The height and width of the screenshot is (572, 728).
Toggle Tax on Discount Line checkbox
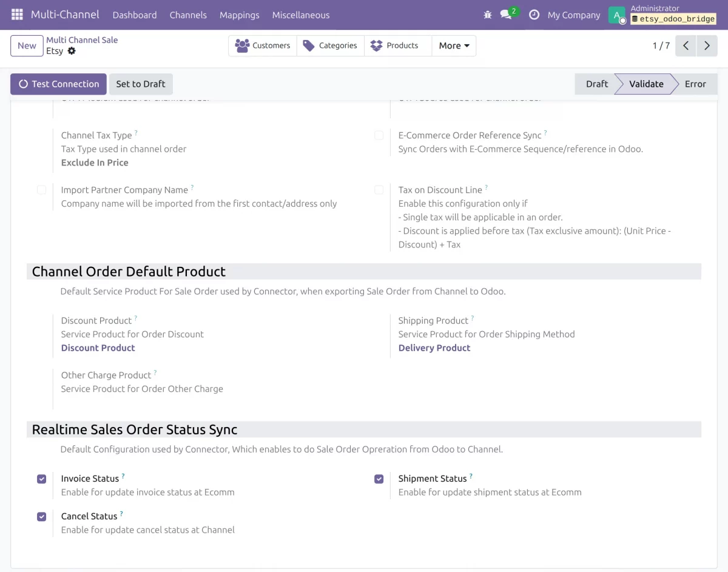(379, 190)
